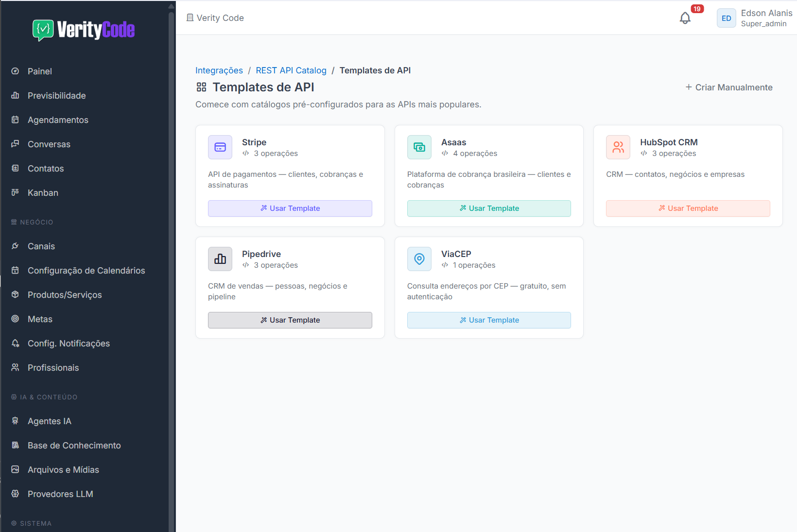Click the Asaas payment icon

(x=419, y=147)
